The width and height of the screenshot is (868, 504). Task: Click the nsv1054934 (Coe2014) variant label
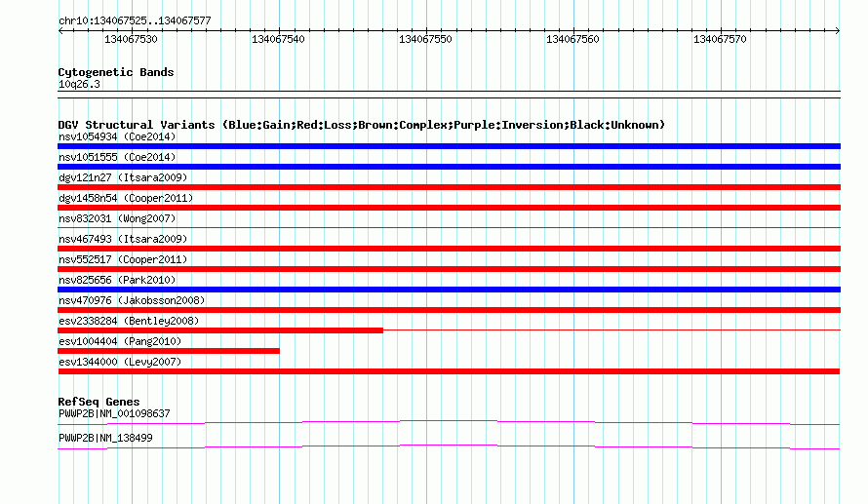117,136
